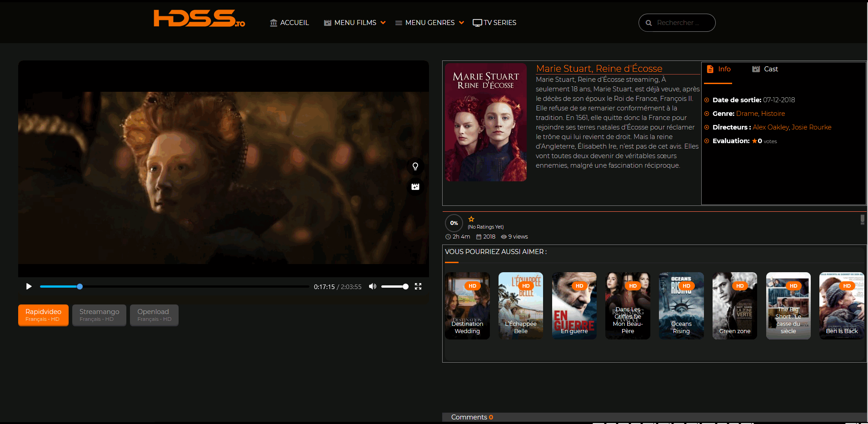This screenshot has width=868, height=424.
Task: Click the Marie Stuart movie poster
Action: pyautogui.click(x=486, y=122)
